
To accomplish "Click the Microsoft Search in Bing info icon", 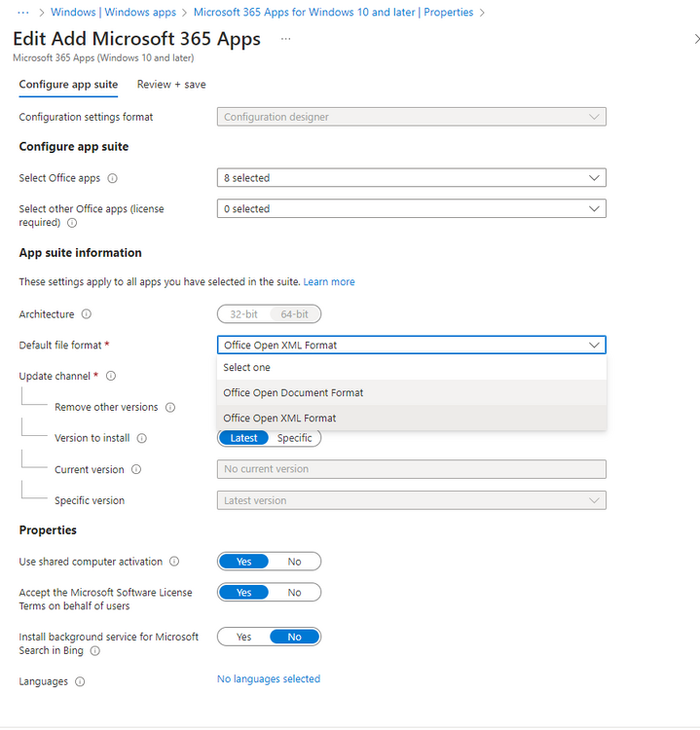I will pos(94,651).
